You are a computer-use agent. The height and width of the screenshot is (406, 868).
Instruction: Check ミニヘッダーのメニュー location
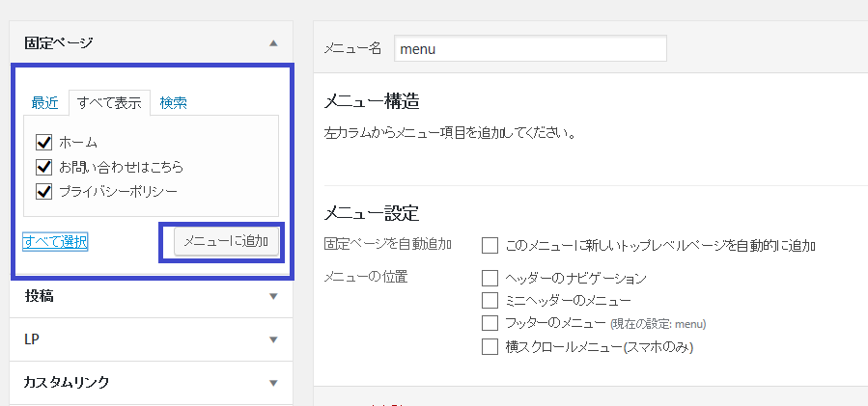point(490,300)
